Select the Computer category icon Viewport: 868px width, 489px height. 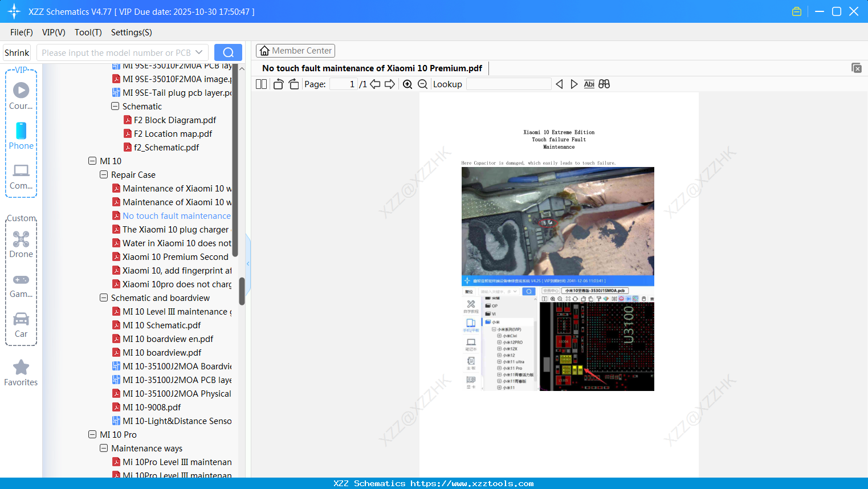[21, 177]
